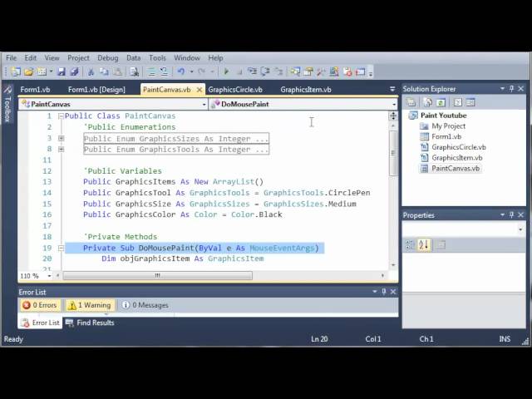Open the Toolbox side panel
This screenshot has height=399, width=532.
point(7,108)
